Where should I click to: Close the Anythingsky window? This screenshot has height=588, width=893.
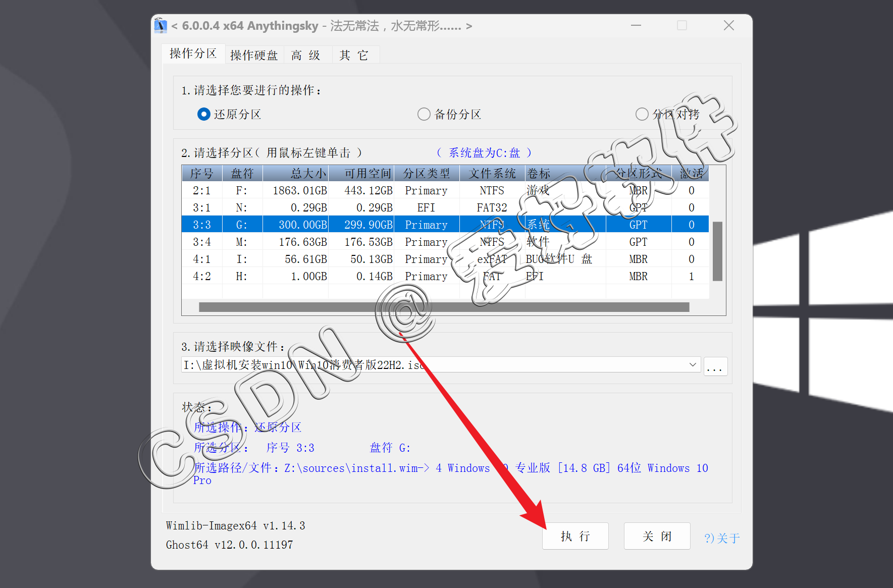coord(728,25)
